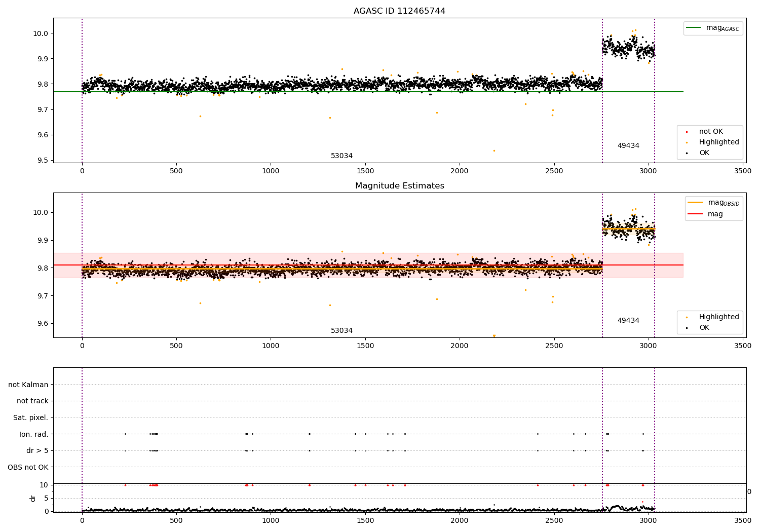Select the 'mag OBSID' legend label text

(724, 203)
